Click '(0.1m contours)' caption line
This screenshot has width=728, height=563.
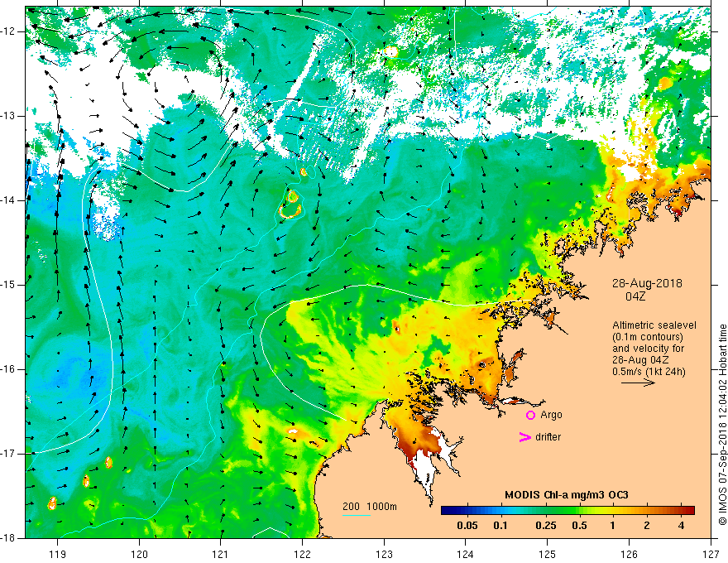[x=648, y=337]
